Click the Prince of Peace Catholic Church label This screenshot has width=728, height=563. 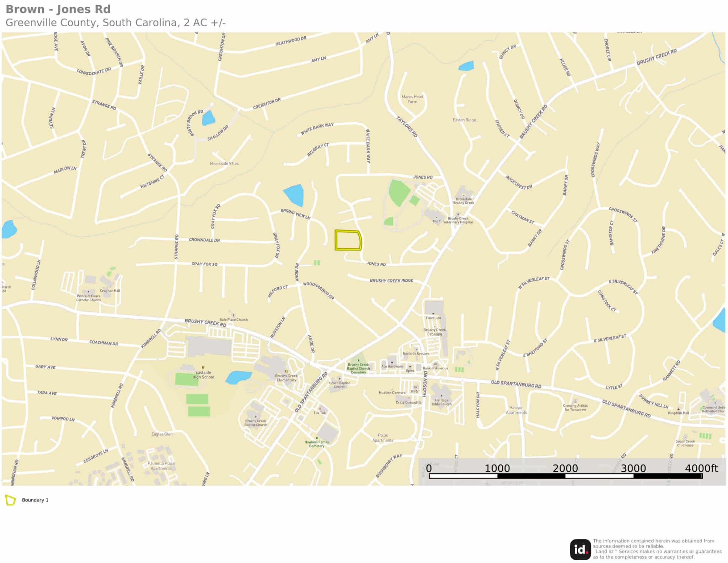click(x=89, y=298)
